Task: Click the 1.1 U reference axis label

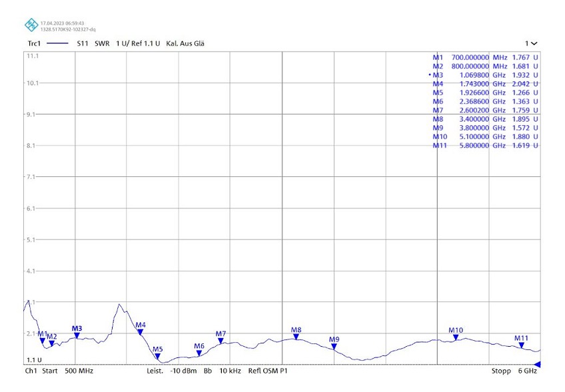Action: 34,360
